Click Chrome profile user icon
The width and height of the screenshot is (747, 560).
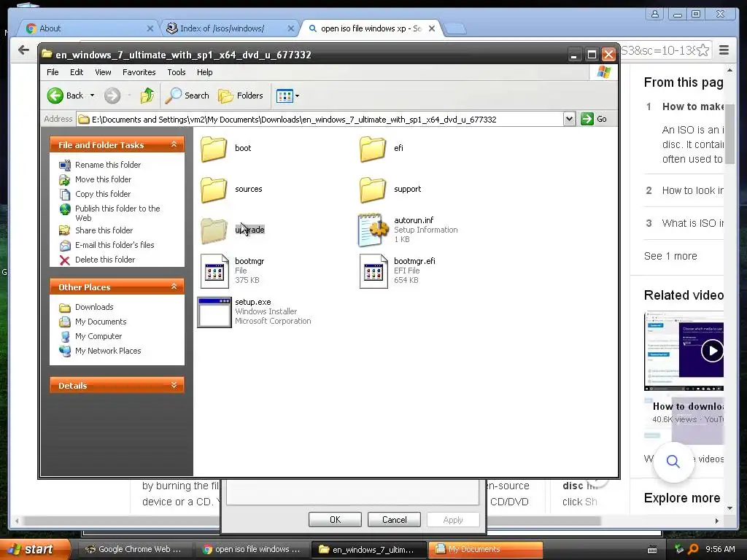coord(655,14)
